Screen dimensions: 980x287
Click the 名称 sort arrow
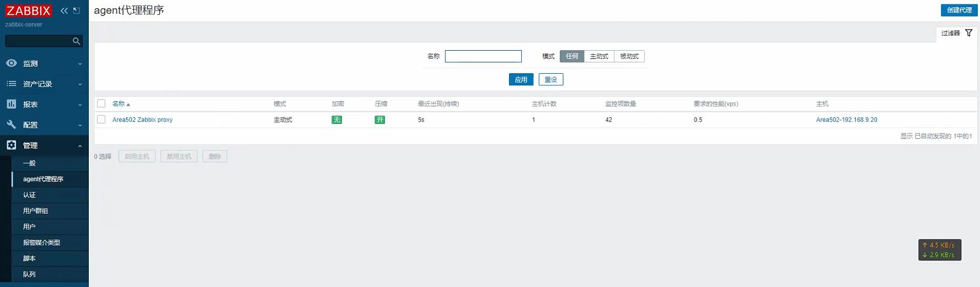click(128, 104)
